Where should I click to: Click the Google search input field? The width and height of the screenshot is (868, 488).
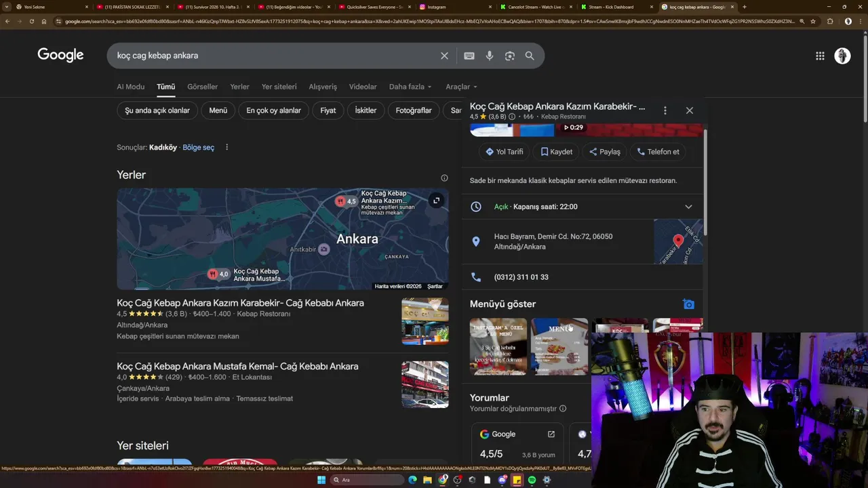[x=275, y=56]
